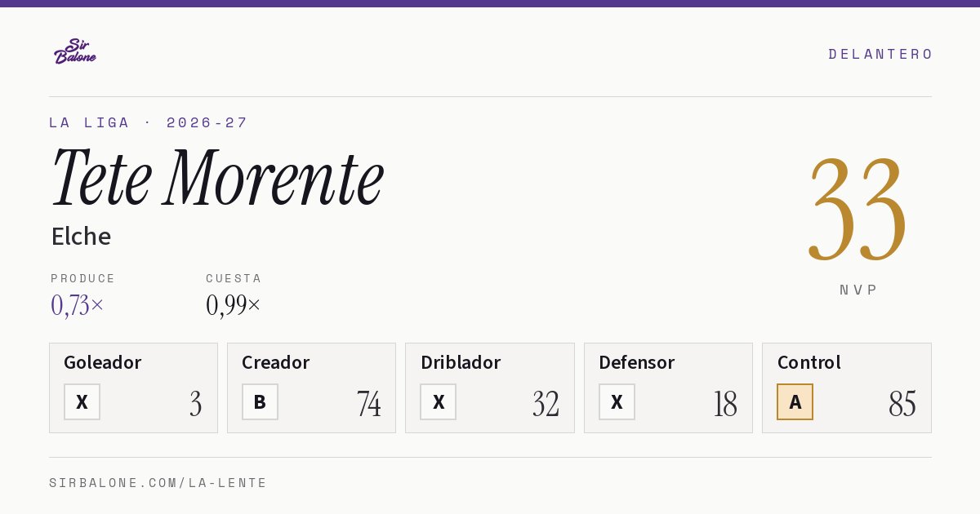
Task: Click the Elche team name
Action: click(x=81, y=237)
